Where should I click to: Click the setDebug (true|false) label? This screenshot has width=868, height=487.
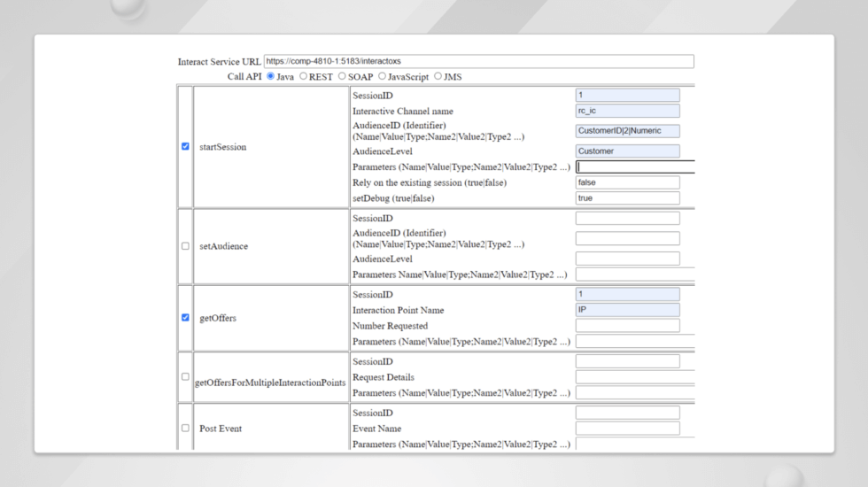393,198
